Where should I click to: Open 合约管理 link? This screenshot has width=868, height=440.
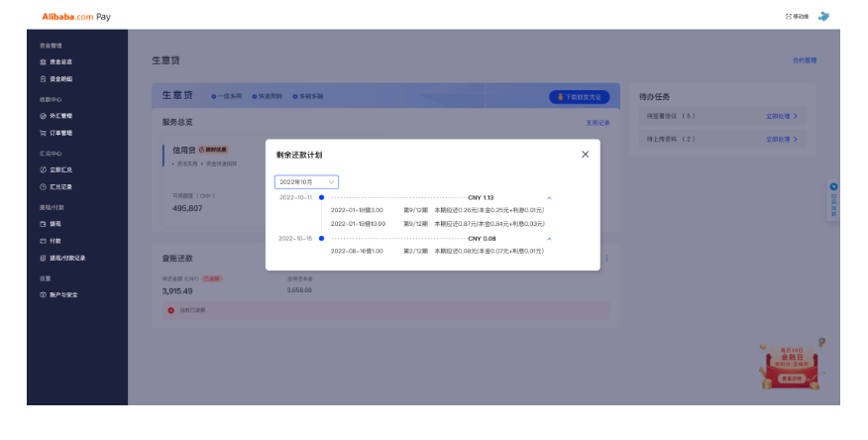(x=805, y=60)
